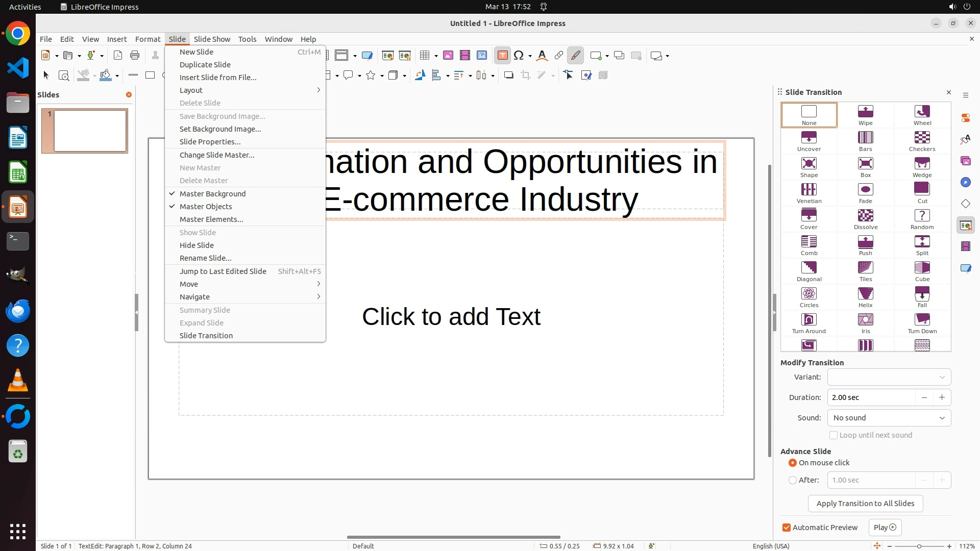The height and width of the screenshot is (551, 980).
Task: Click Apply Transition to All Slides
Action: pos(865,504)
